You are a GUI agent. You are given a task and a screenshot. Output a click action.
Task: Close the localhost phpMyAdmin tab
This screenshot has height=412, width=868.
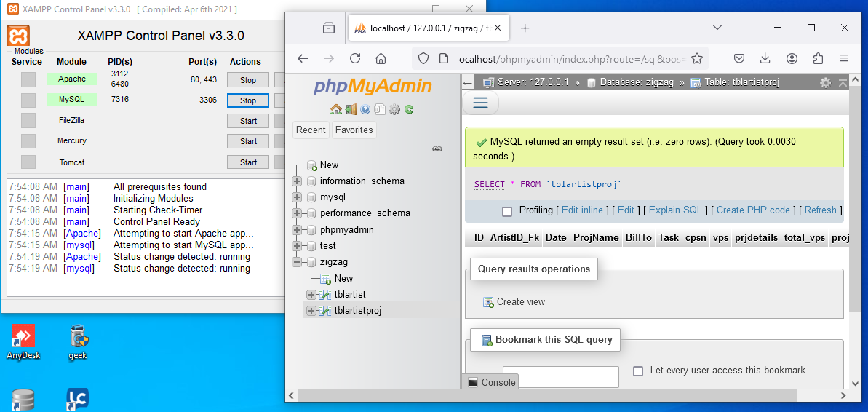(498, 28)
